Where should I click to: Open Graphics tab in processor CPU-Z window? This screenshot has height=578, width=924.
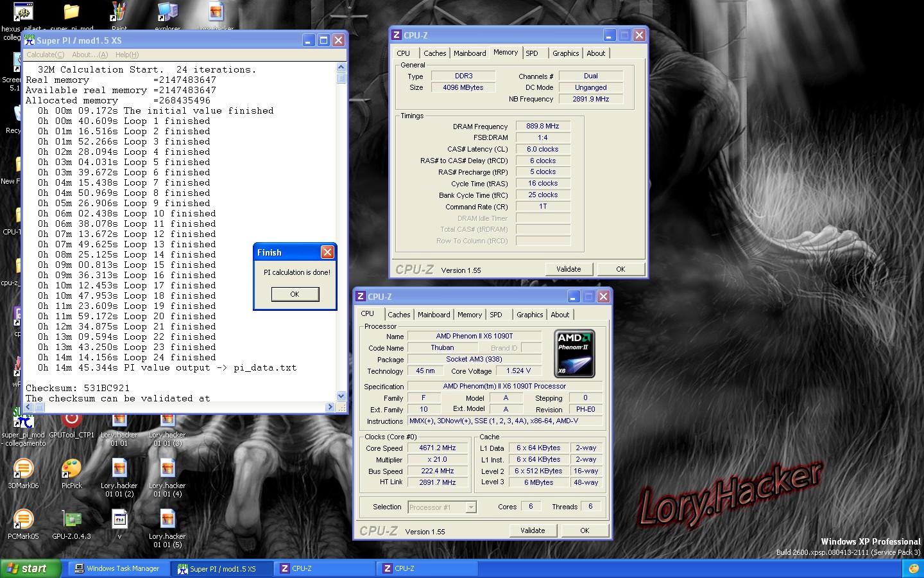point(529,315)
